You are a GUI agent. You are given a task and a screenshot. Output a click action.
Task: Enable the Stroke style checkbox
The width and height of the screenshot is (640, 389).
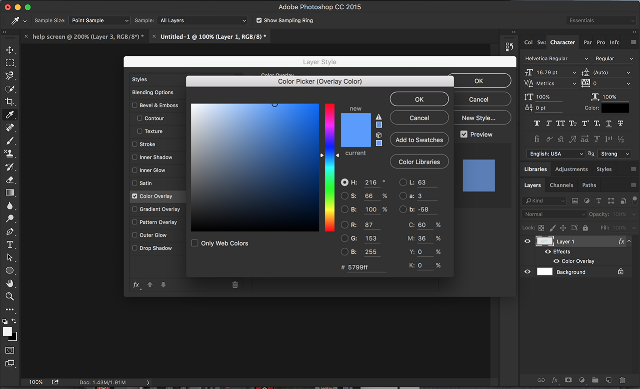point(134,144)
